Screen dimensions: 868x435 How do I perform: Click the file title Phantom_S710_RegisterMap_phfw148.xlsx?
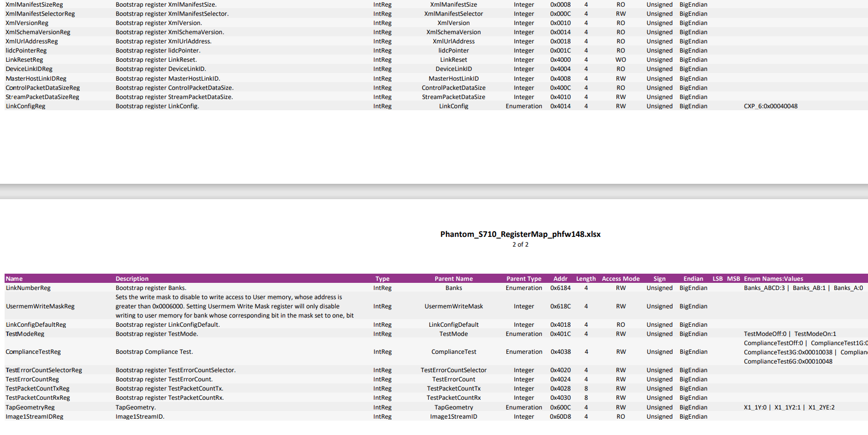[x=520, y=234]
